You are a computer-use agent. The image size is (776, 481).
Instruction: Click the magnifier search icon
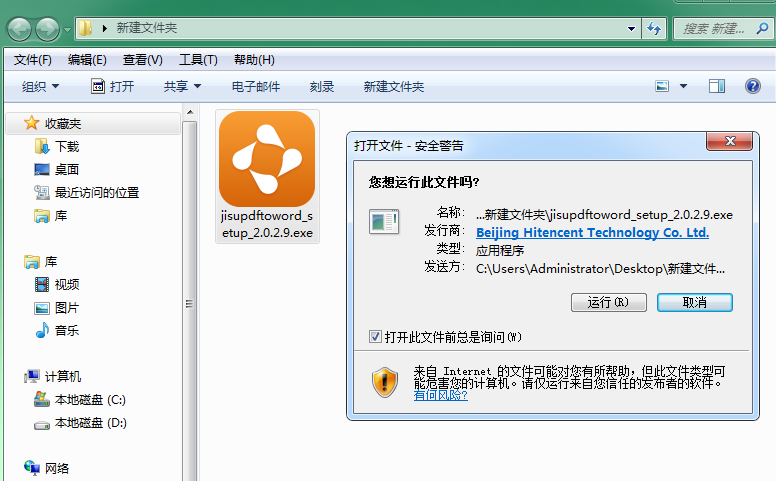[x=762, y=29]
